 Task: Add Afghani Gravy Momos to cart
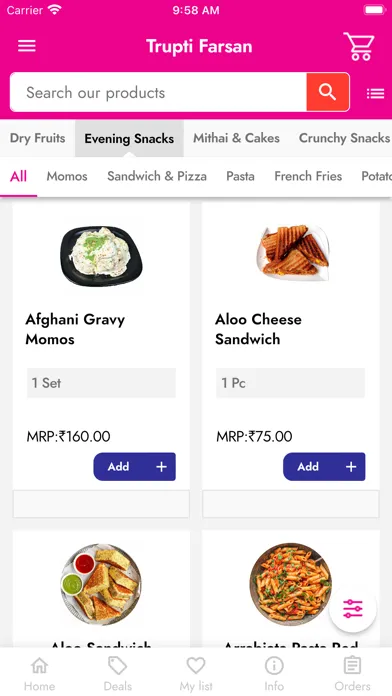click(135, 467)
